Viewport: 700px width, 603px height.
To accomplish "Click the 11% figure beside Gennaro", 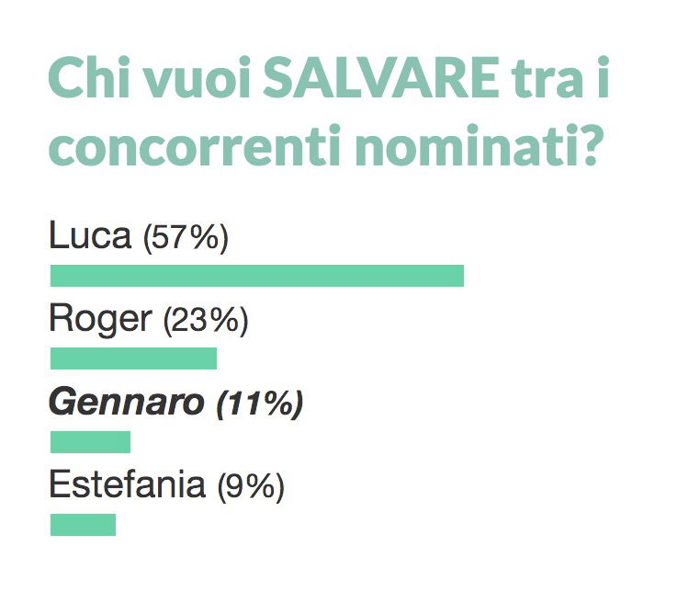I will click(260, 404).
